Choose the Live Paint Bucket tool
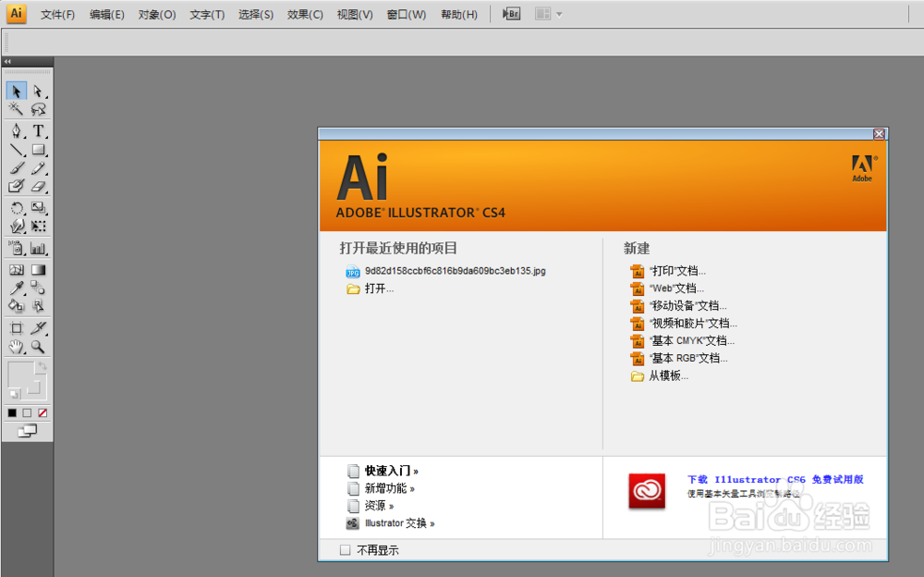 coord(17,306)
